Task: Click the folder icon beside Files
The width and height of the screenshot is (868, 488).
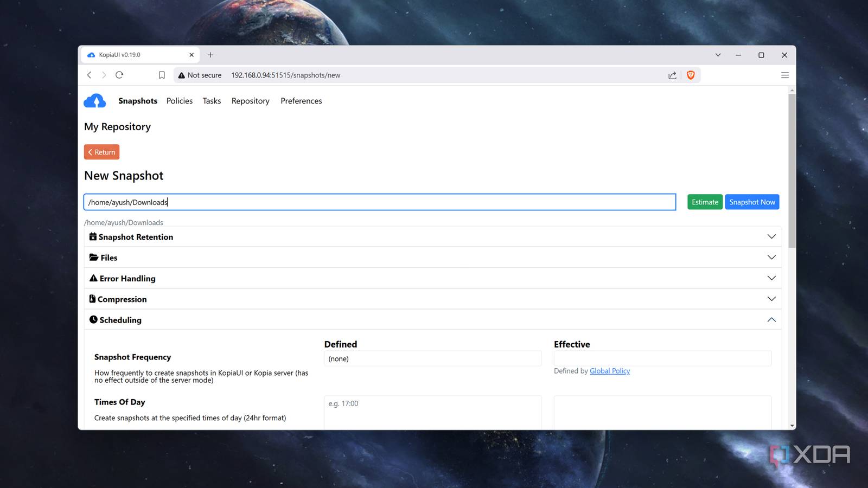Action: click(93, 257)
